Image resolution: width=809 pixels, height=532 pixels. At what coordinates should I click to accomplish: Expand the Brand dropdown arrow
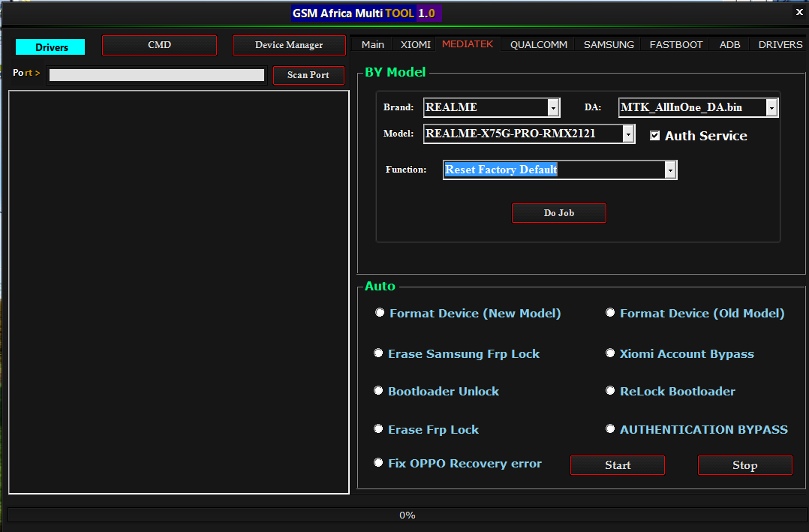[x=553, y=107]
